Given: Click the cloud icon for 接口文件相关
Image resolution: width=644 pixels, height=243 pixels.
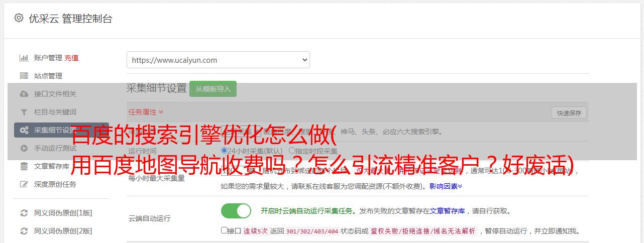Looking at the screenshot, I should click(24, 94).
